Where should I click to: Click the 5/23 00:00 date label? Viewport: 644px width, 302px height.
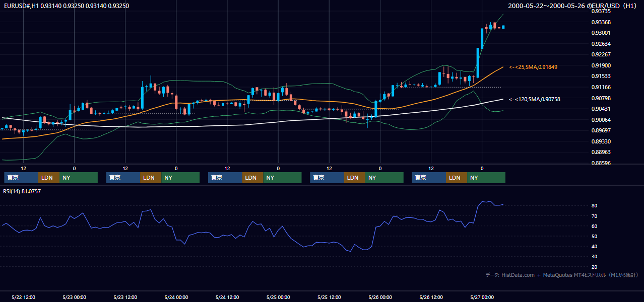pos(74,297)
